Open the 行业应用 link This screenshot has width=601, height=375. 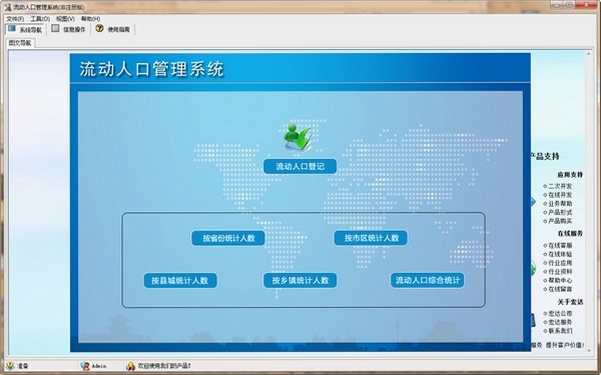point(560,263)
